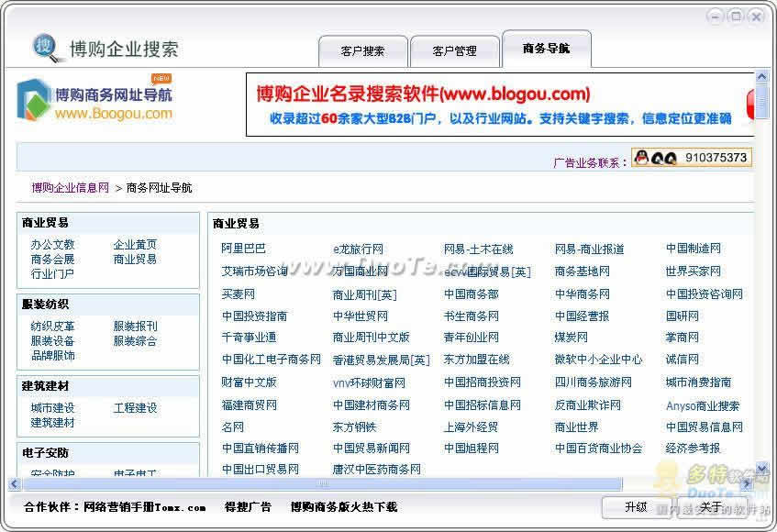Click the 升级 button

coord(637,506)
